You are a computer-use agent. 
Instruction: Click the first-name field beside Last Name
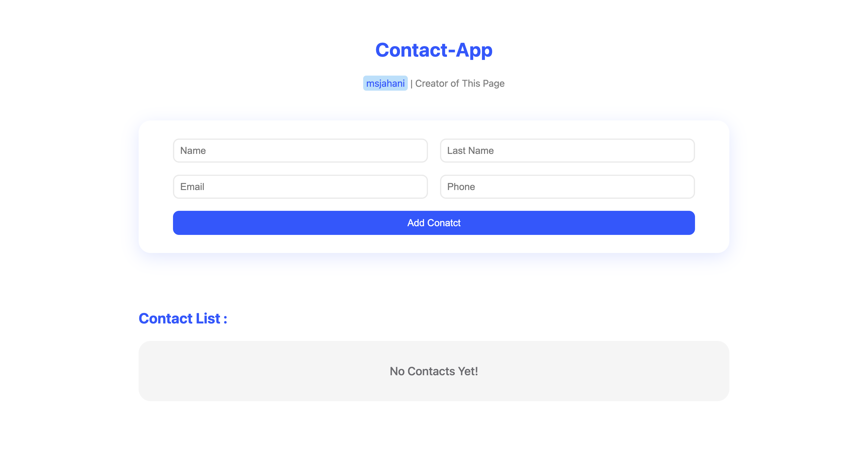(300, 151)
